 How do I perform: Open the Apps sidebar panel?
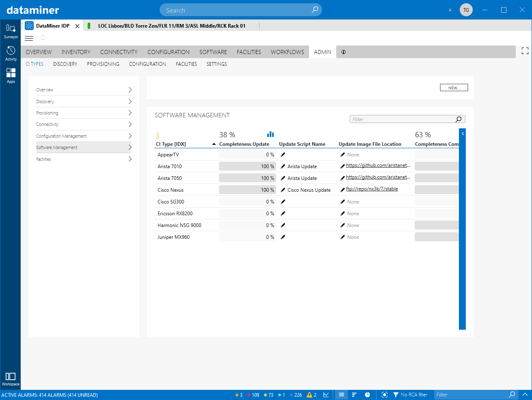click(11, 76)
